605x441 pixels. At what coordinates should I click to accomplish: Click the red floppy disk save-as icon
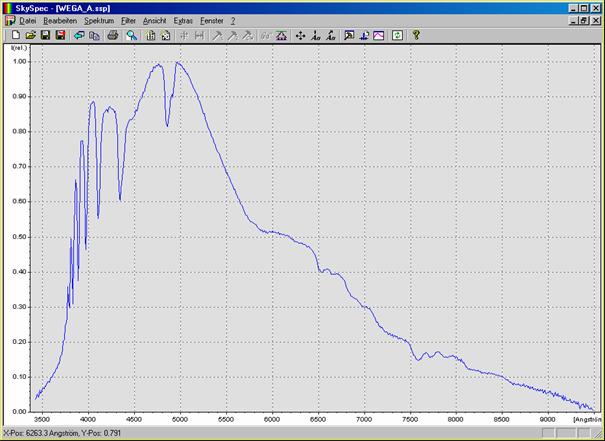(x=60, y=35)
